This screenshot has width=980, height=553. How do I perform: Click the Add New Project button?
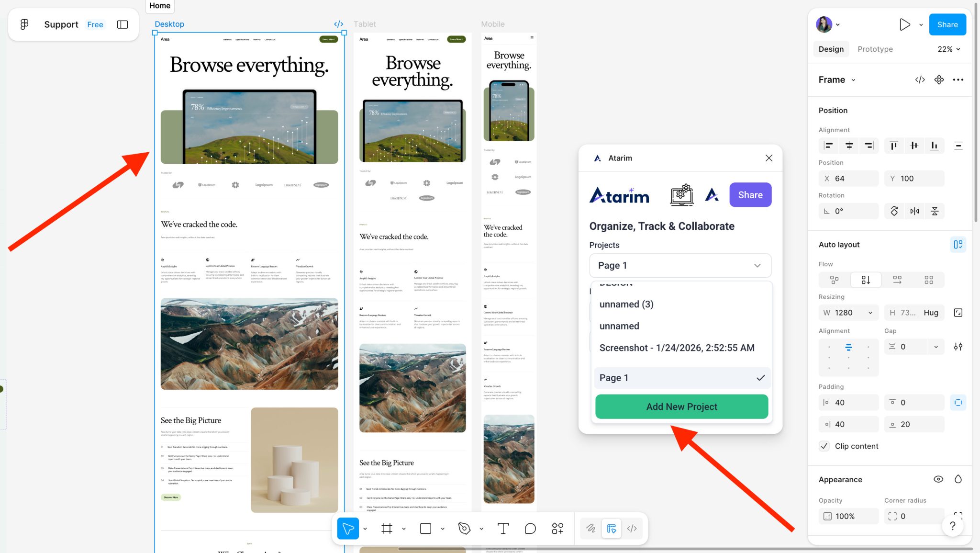(681, 406)
